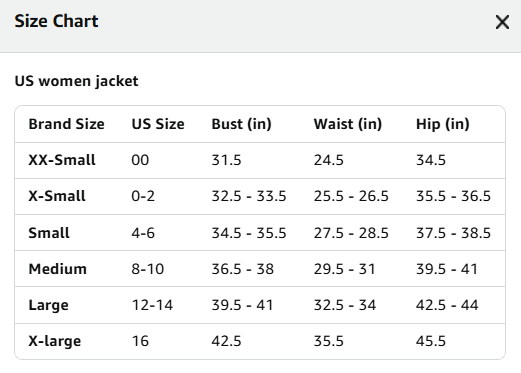Click the US women jacket heading
The image size is (521, 373).
coord(76,81)
